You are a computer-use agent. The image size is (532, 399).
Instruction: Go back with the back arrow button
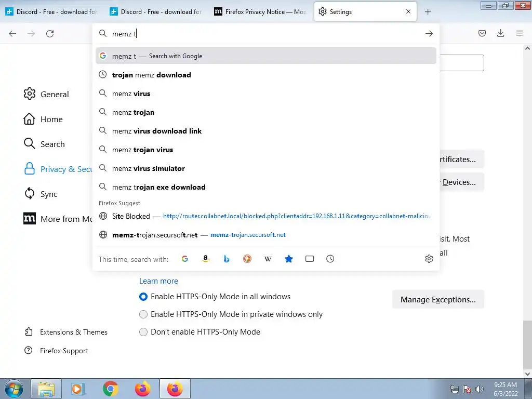pyautogui.click(x=12, y=34)
